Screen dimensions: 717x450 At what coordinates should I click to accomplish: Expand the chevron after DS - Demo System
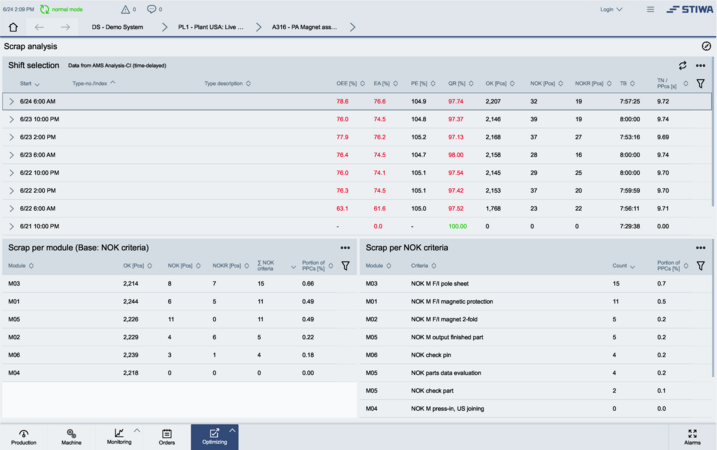point(165,27)
